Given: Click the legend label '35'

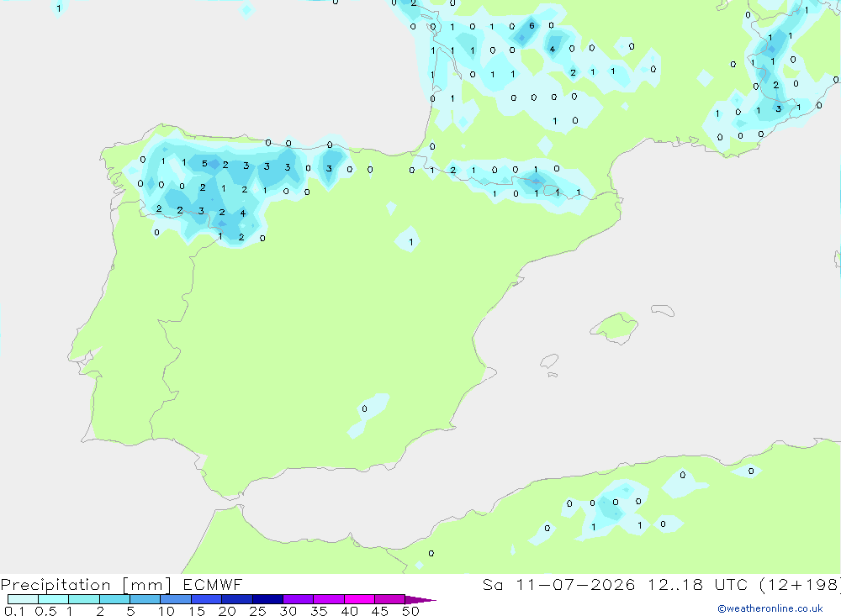Looking at the screenshot, I should point(319,611).
